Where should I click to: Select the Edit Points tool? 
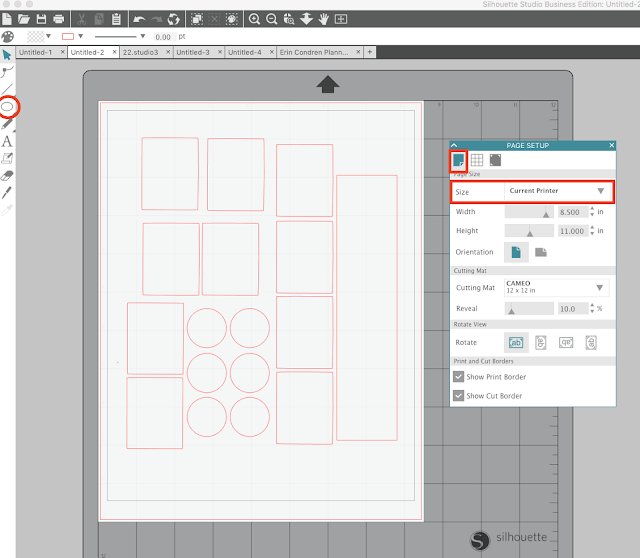pyautogui.click(x=7, y=72)
